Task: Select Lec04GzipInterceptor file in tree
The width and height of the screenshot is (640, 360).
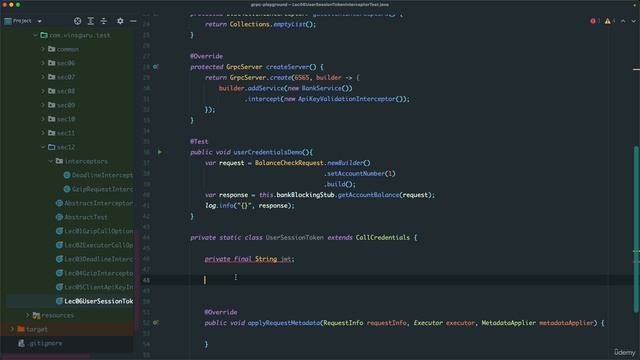Action: click(x=94, y=273)
